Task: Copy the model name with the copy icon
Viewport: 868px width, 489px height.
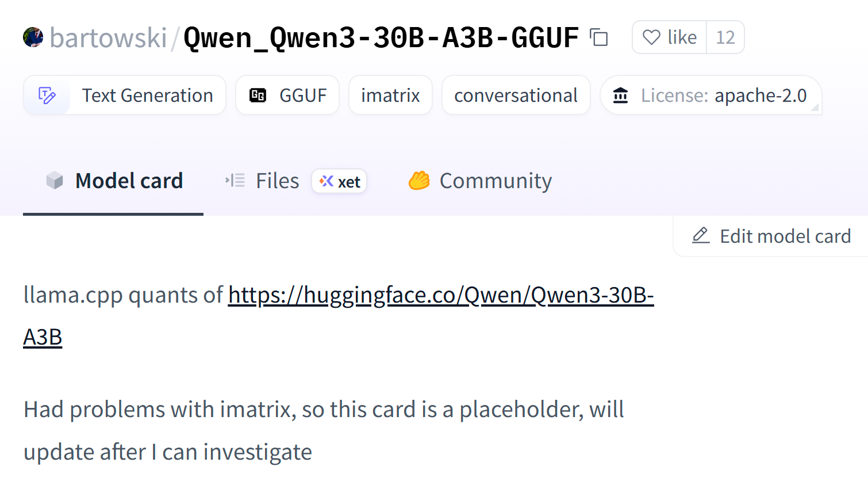Action: coord(599,37)
